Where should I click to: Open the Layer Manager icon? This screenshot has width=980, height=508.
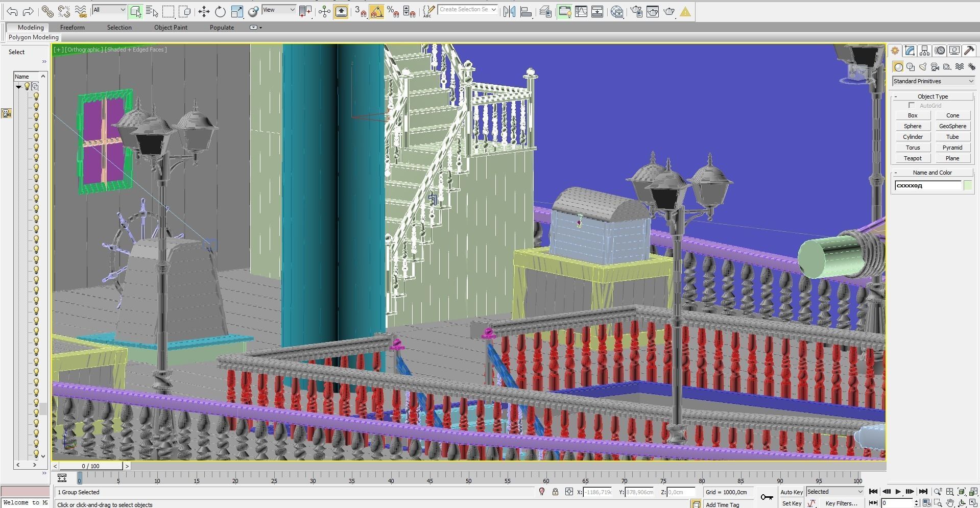pyautogui.click(x=545, y=11)
